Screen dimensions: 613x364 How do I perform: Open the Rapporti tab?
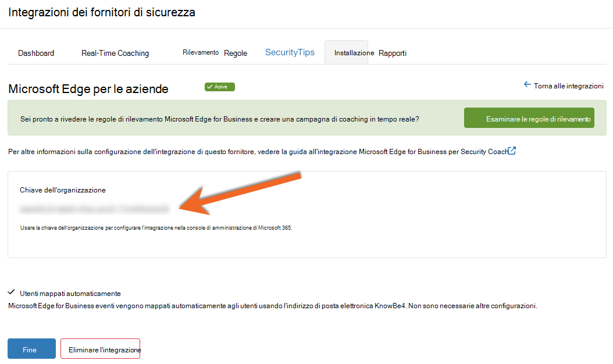[x=393, y=53]
